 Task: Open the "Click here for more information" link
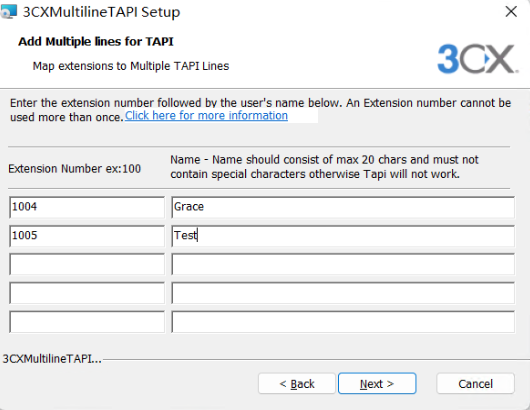(x=206, y=116)
